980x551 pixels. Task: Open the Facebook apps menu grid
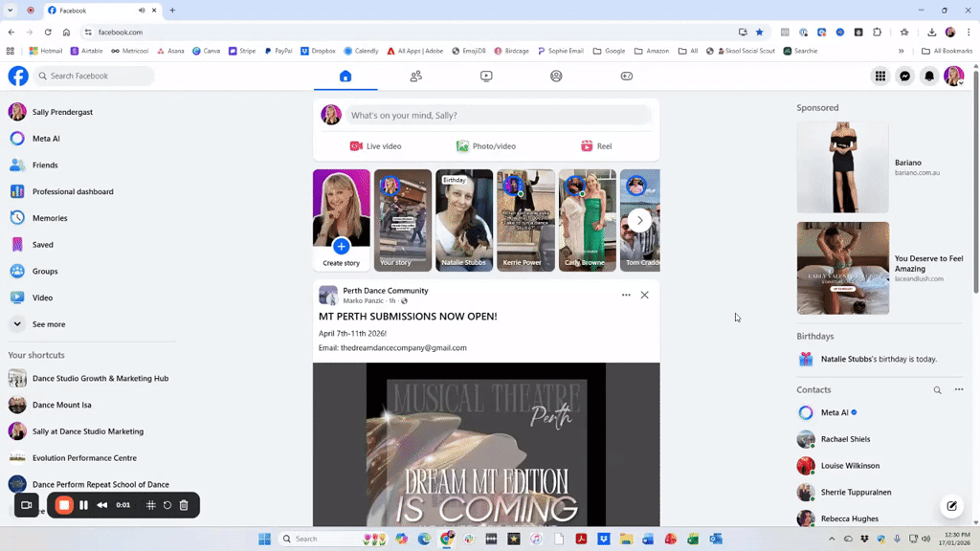click(x=880, y=76)
